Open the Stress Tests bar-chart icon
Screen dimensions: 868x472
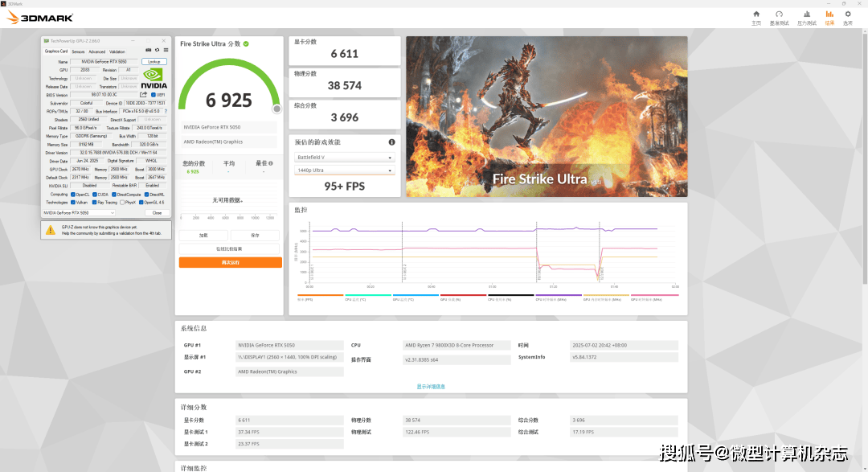click(807, 14)
